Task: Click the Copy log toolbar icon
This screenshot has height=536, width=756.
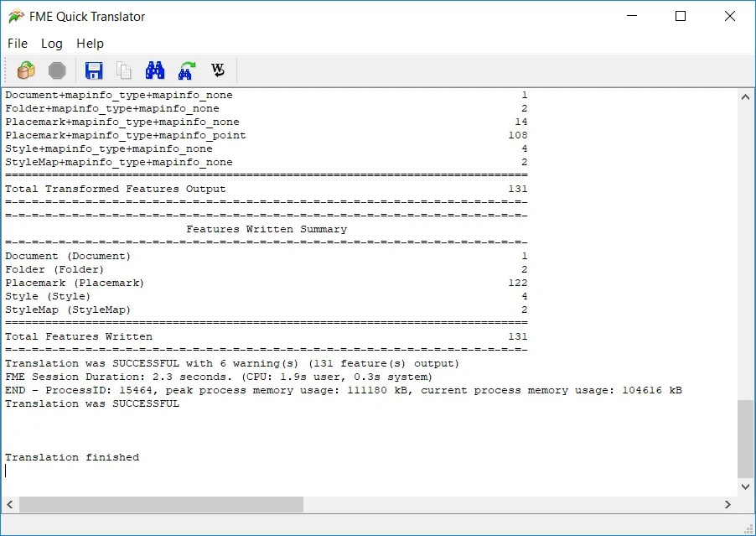Action: click(124, 70)
